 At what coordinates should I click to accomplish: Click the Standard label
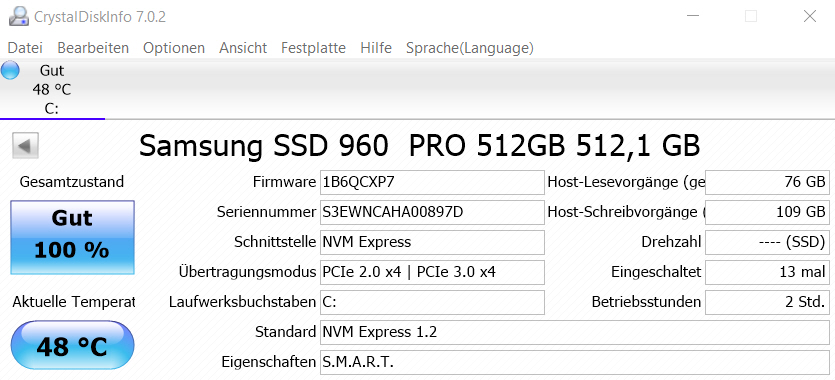(285, 333)
